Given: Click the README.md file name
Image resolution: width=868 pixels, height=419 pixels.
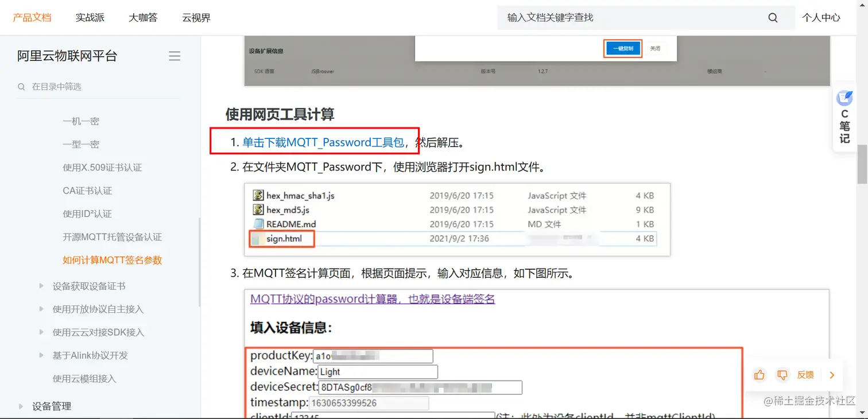Looking at the screenshot, I should click(291, 224).
